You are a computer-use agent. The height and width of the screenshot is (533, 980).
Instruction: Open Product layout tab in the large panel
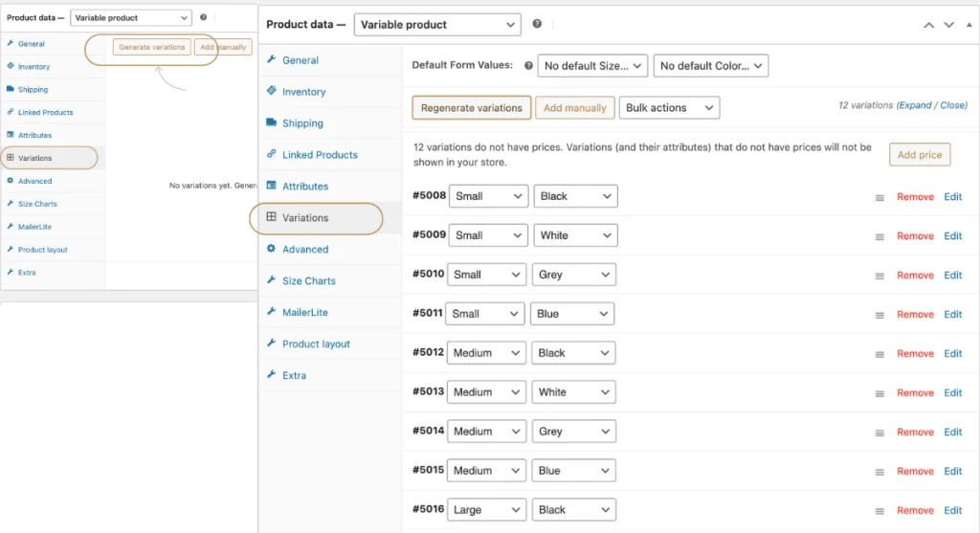316,344
